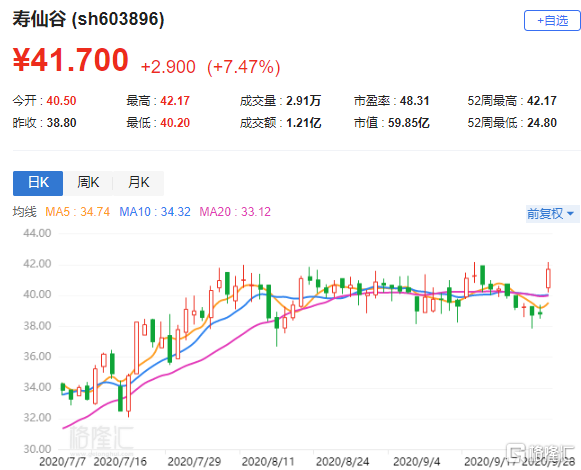Screen dimensions: 581x470
Task: Click the 最高 value 42.17
Action: click(x=175, y=101)
